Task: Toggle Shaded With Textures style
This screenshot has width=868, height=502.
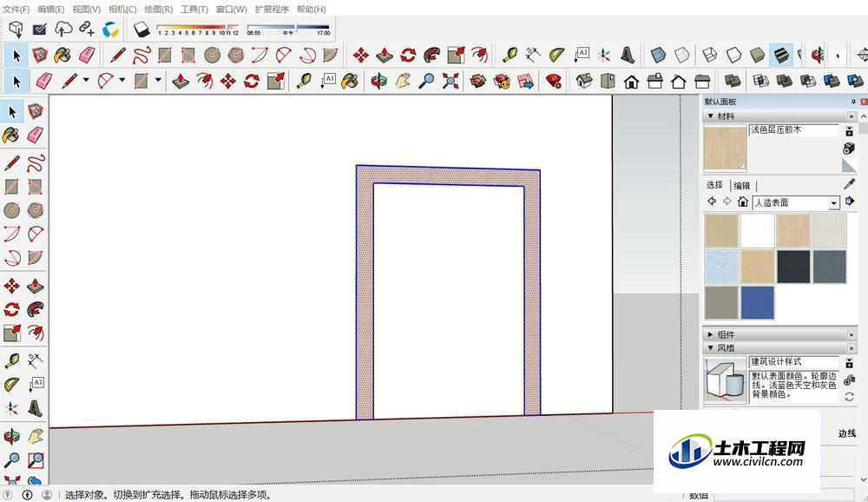Action: pyautogui.click(x=781, y=55)
